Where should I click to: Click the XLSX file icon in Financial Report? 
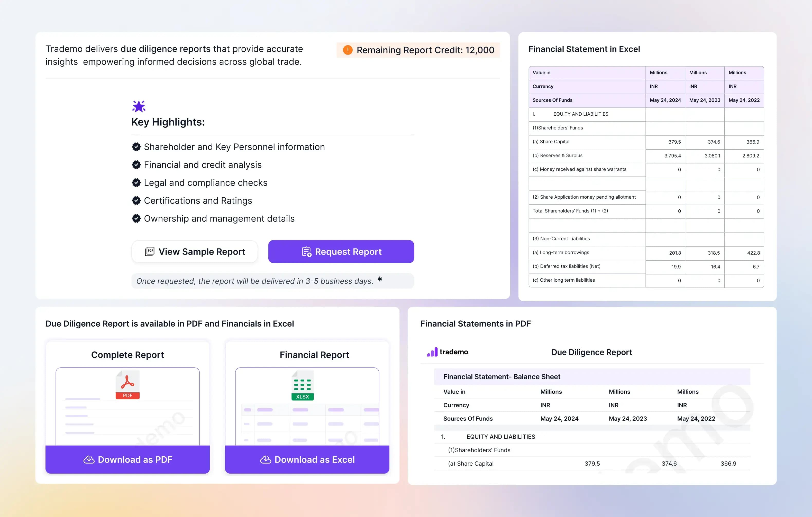pos(303,385)
